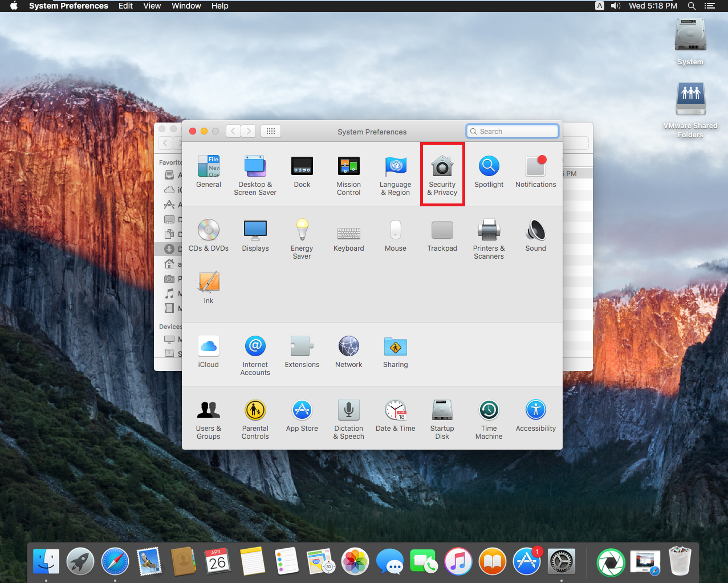Open Users & Groups preferences
The height and width of the screenshot is (583, 728).
[209, 419]
